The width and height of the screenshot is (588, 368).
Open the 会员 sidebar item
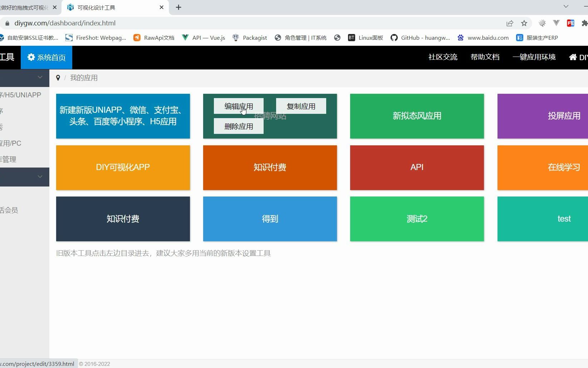(9, 210)
